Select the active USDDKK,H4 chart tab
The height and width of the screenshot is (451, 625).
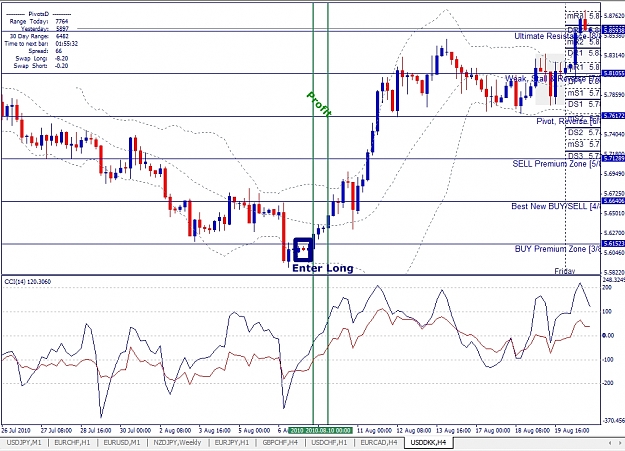coord(428,443)
